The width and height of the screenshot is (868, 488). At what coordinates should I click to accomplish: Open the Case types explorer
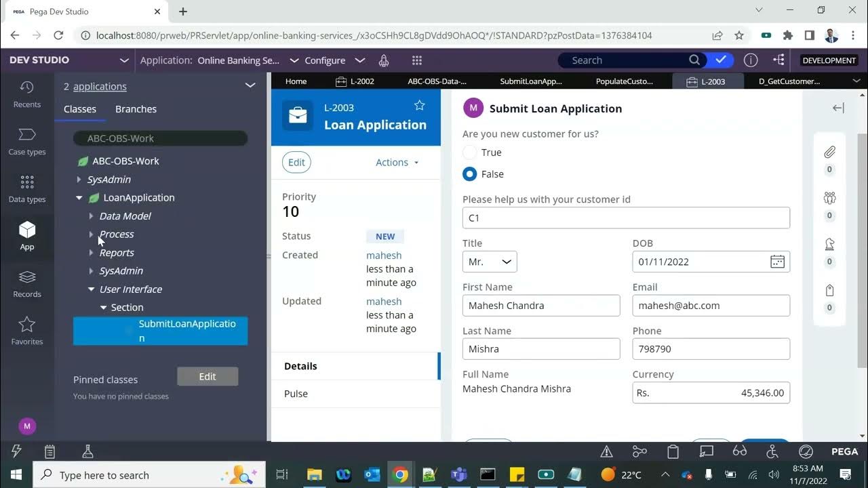[x=26, y=142]
